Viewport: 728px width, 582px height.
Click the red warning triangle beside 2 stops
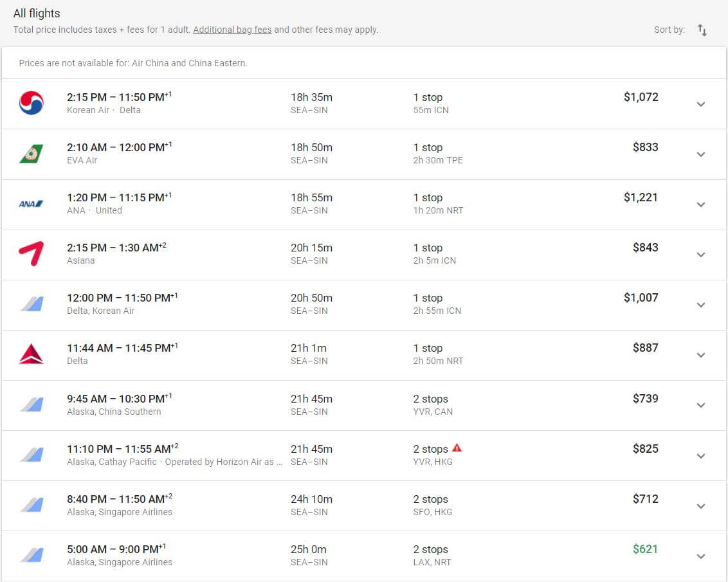tap(457, 448)
